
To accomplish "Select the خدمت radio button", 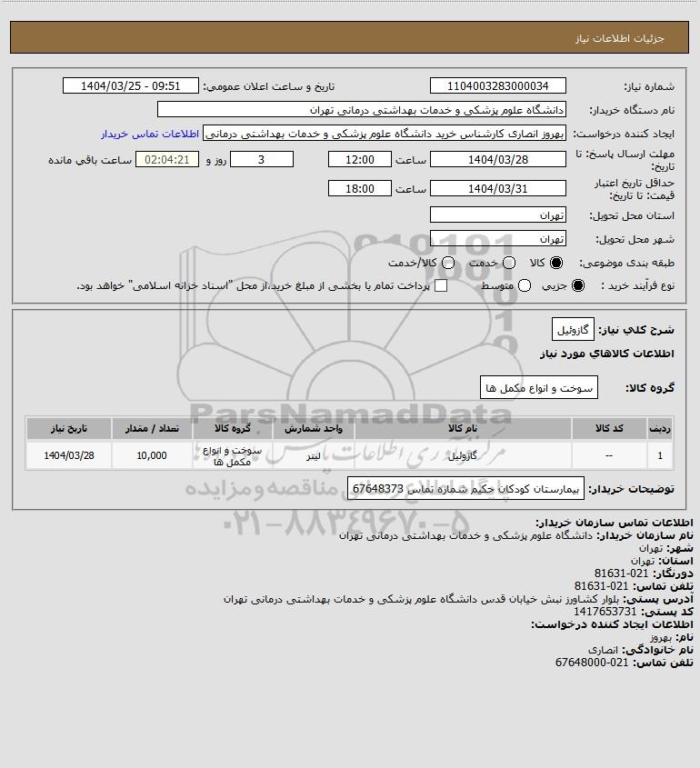I will [x=509, y=263].
